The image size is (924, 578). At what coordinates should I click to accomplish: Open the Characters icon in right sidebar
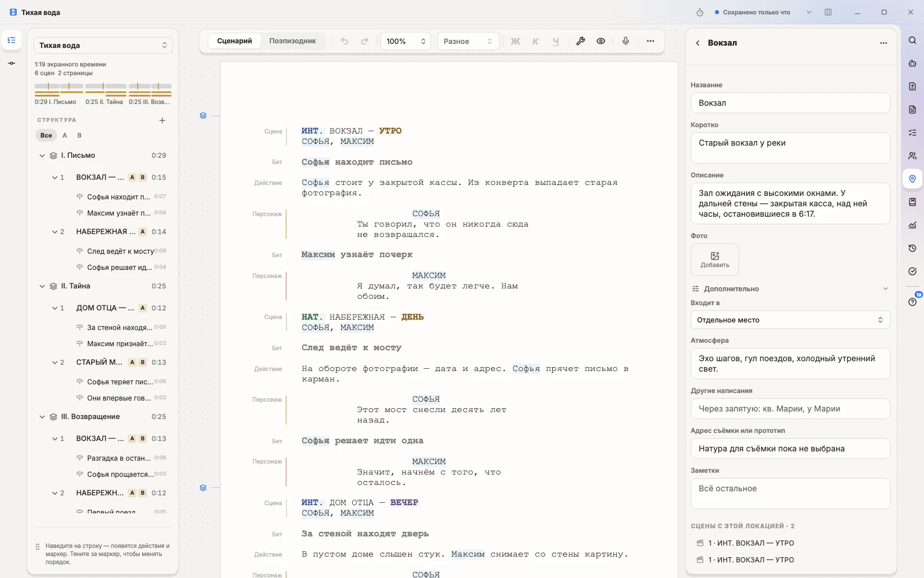(912, 156)
